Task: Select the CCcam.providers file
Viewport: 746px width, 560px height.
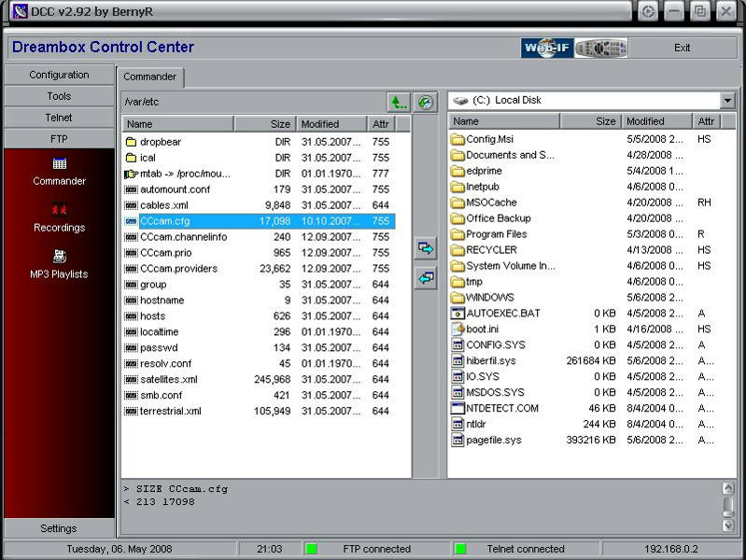Action: 178,269
